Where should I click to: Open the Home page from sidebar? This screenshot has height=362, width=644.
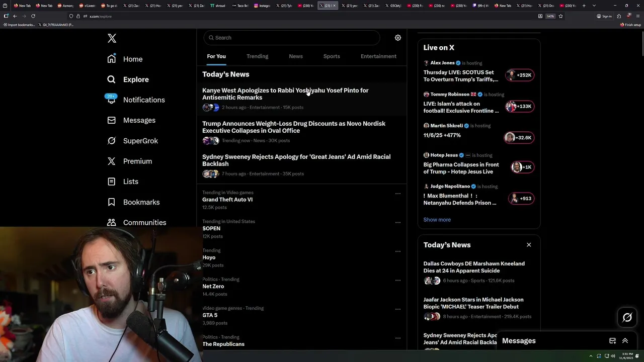pyautogui.click(x=125, y=59)
